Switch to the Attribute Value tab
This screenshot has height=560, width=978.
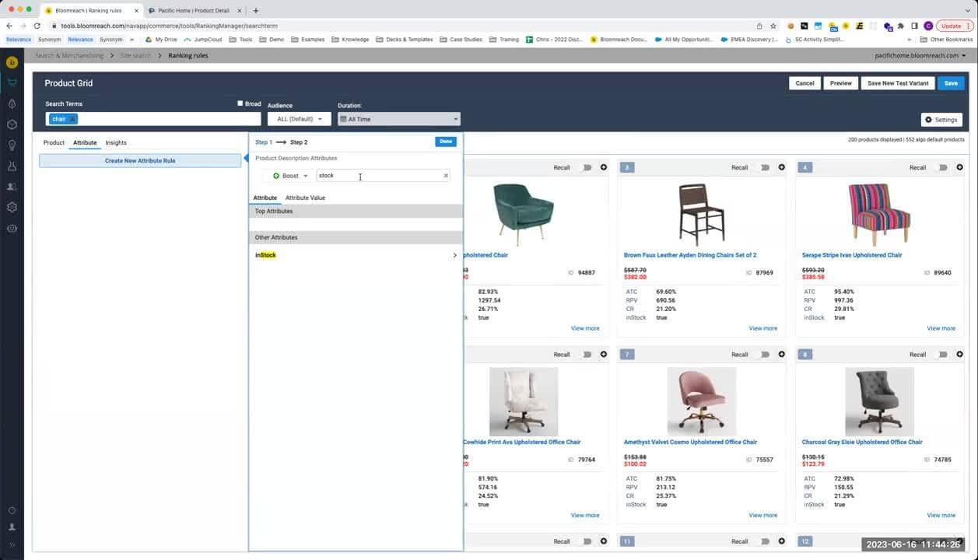coord(305,198)
